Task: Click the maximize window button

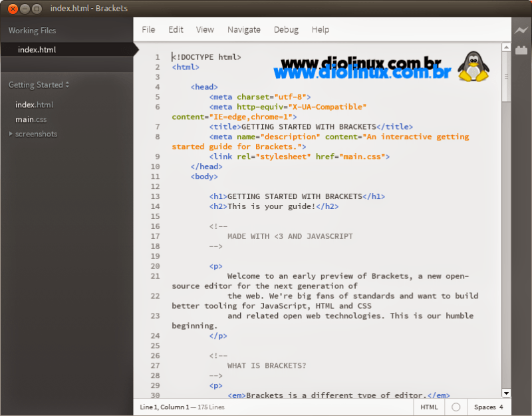Action: 37,9
